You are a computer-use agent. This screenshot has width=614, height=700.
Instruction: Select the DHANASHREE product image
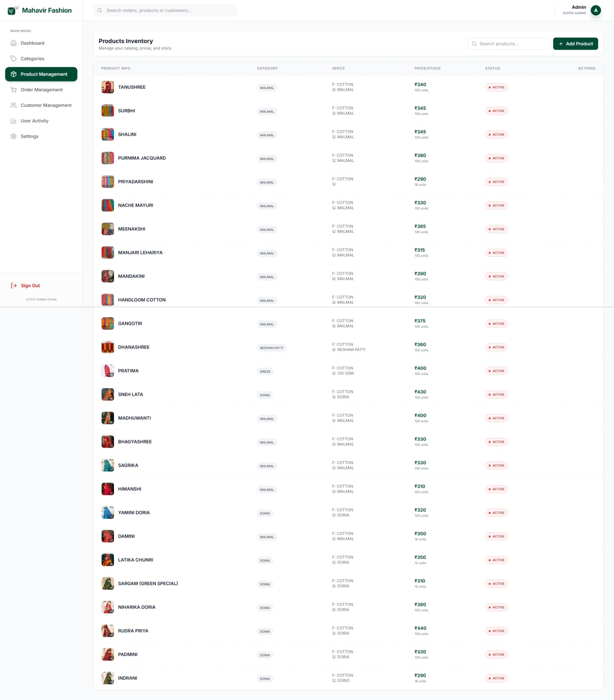coord(107,347)
